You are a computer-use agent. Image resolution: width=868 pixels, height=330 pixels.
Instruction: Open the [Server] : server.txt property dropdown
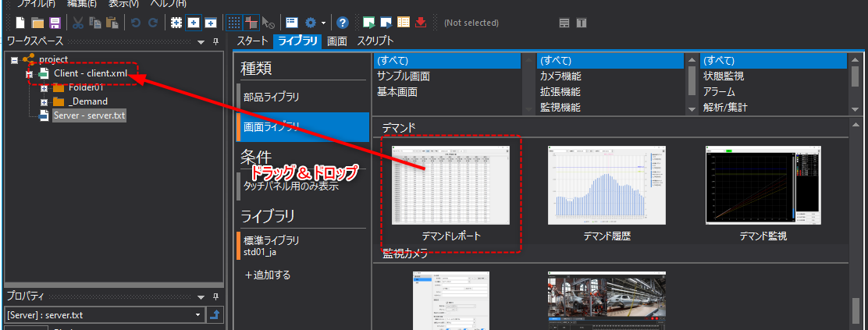pos(197,315)
